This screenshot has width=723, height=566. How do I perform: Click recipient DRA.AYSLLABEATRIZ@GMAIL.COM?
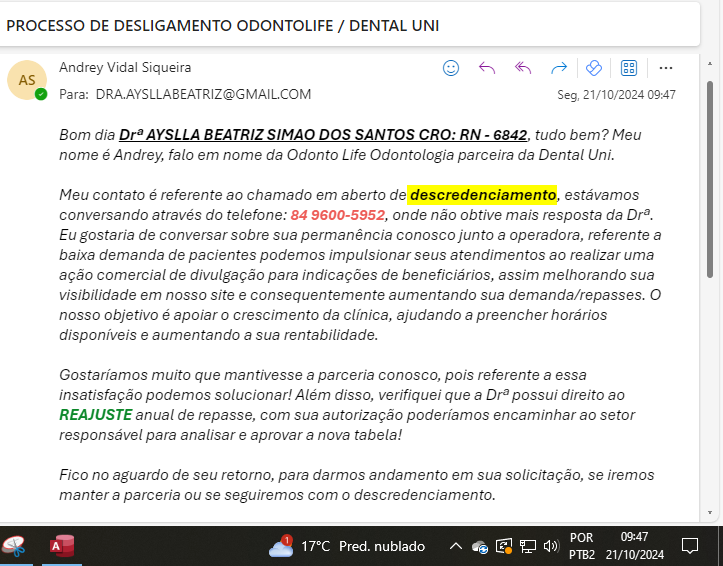point(203,94)
